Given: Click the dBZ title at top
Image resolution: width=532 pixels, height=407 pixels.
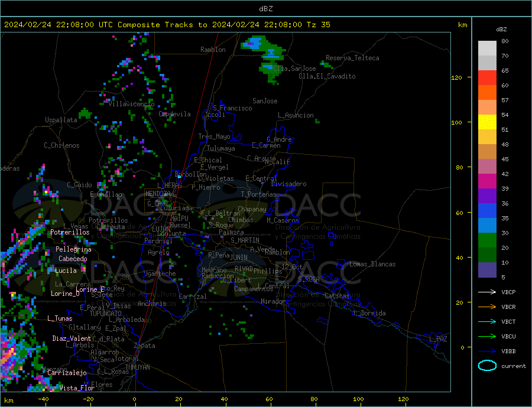Looking at the screenshot, I should pyautogui.click(x=265, y=9).
